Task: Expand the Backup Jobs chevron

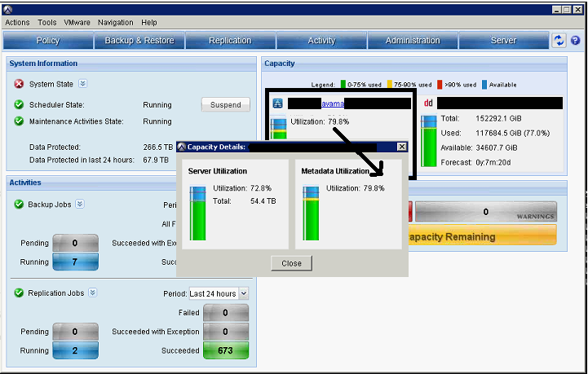Action: [80, 204]
